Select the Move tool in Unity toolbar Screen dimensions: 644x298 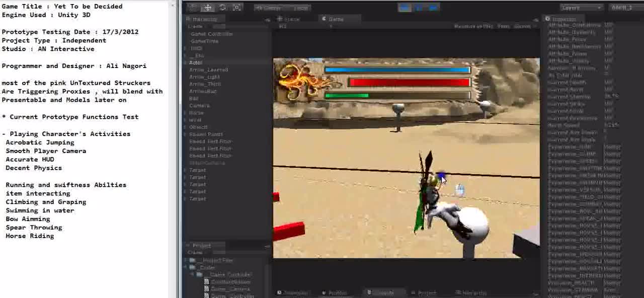[x=208, y=8]
